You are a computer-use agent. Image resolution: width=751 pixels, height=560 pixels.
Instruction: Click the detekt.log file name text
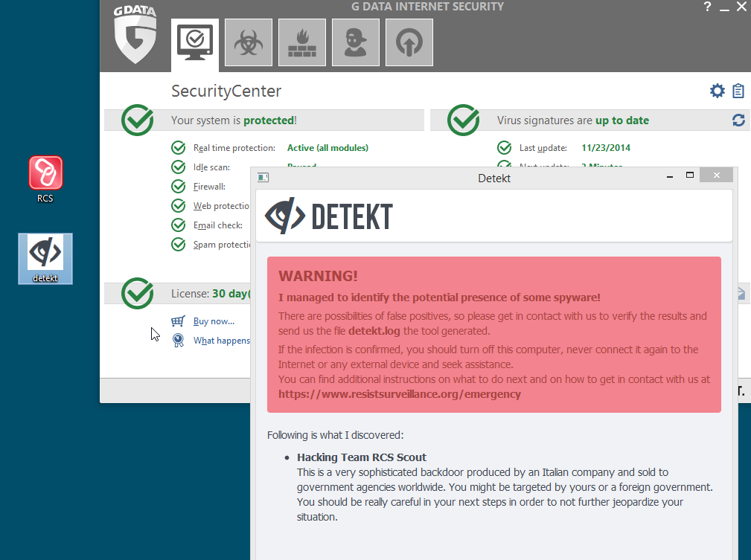pyautogui.click(x=374, y=331)
